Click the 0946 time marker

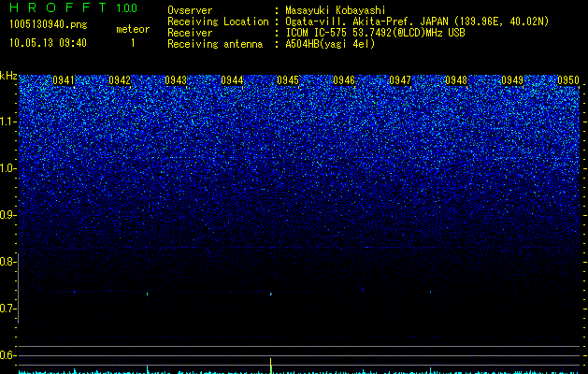[344, 80]
